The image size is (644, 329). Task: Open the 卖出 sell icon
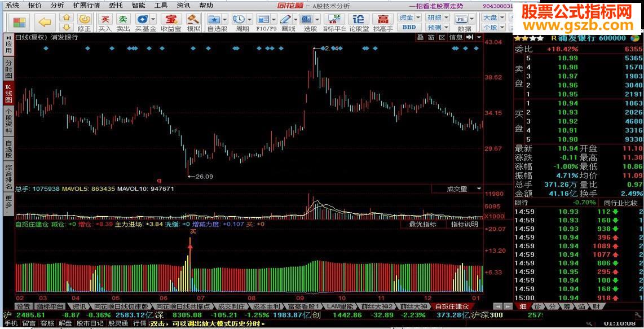123,23
